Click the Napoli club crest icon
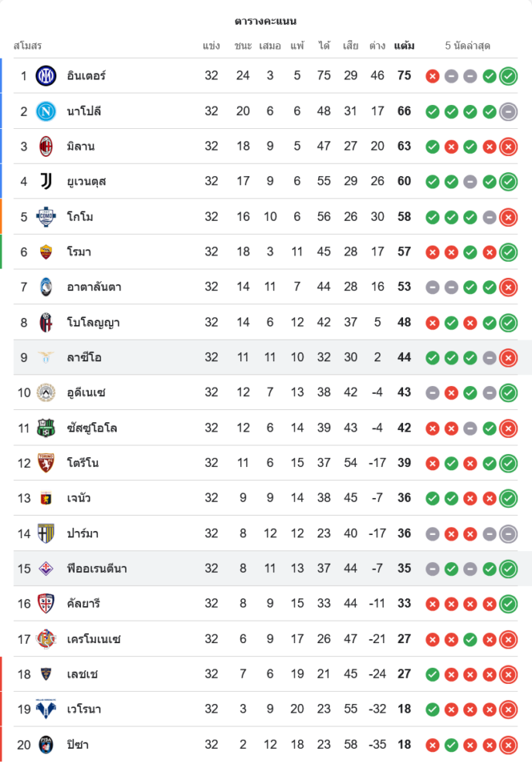 click(x=46, y=111)
